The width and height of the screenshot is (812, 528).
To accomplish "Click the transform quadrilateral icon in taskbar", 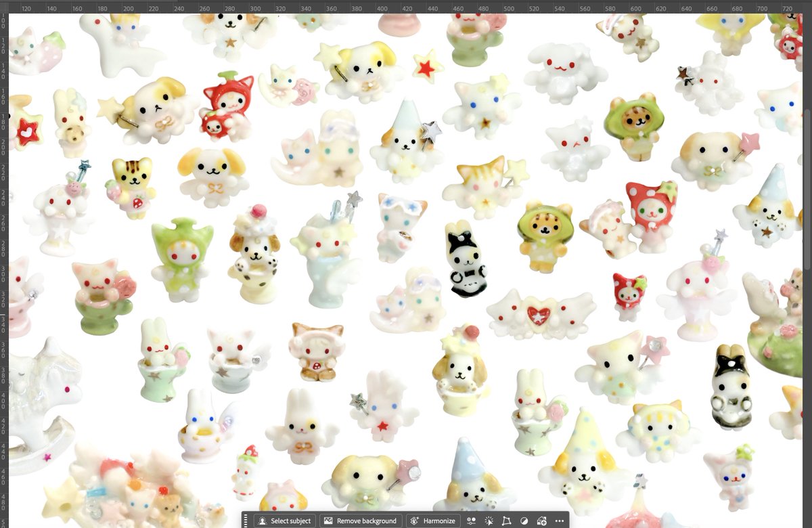I will point(506,521).
